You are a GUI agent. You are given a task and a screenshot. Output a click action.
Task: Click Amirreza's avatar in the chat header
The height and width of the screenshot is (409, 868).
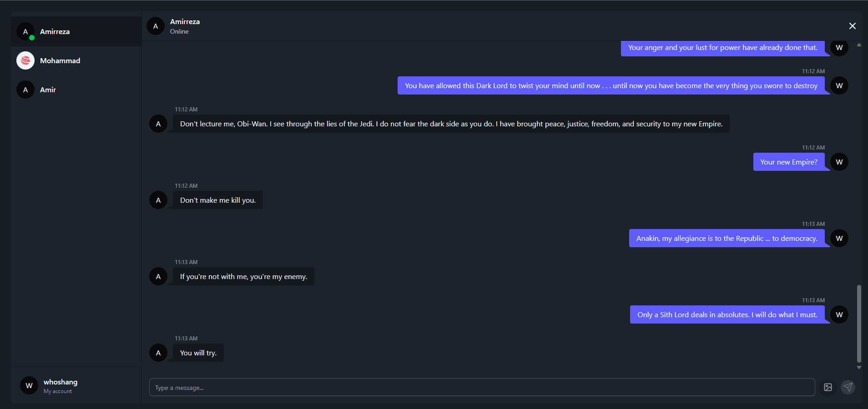156,26
